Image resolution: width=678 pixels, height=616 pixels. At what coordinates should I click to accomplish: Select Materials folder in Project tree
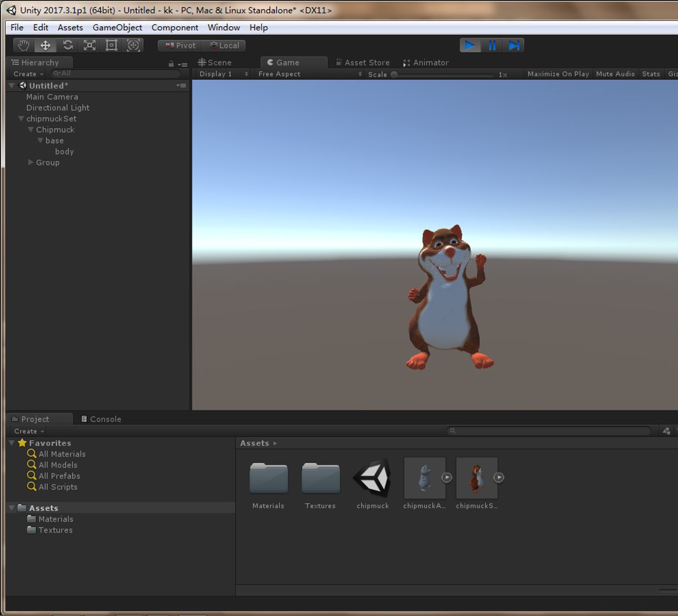click(50, 518)
